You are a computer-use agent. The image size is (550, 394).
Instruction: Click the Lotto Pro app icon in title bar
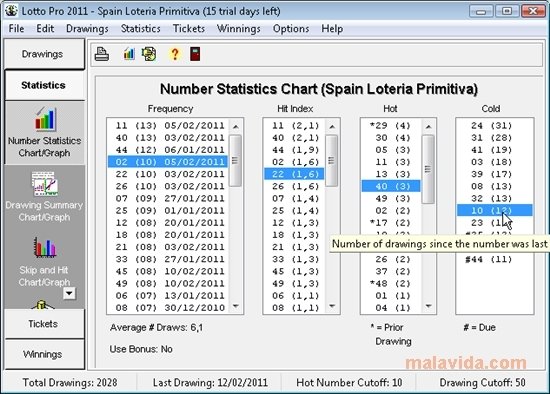tap(11, 11)
